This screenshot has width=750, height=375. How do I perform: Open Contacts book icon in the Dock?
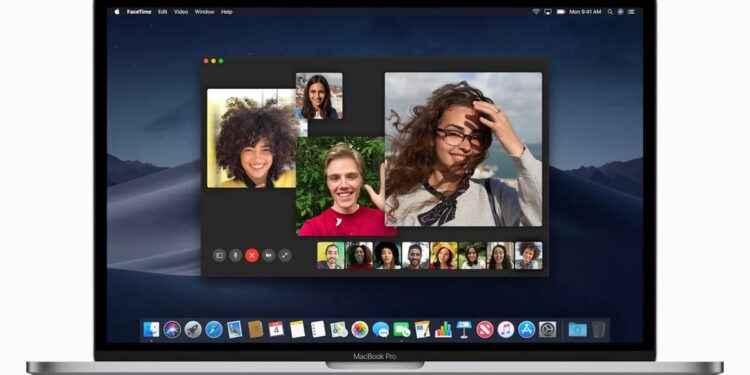[255, 330]
